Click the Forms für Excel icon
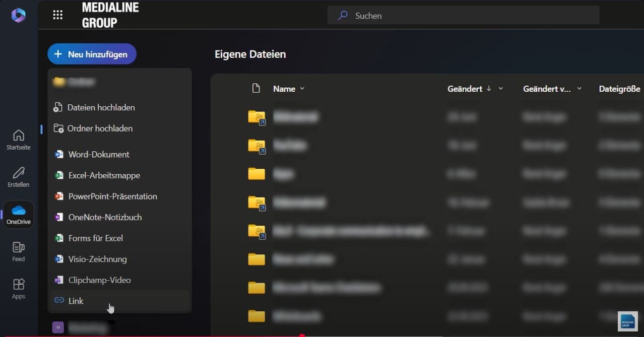The image size is (644, 337). [59, 238]
